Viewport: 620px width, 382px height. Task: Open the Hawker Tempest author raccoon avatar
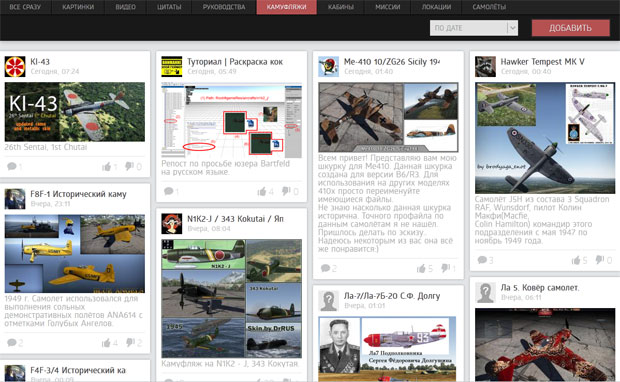pos(485,66)
